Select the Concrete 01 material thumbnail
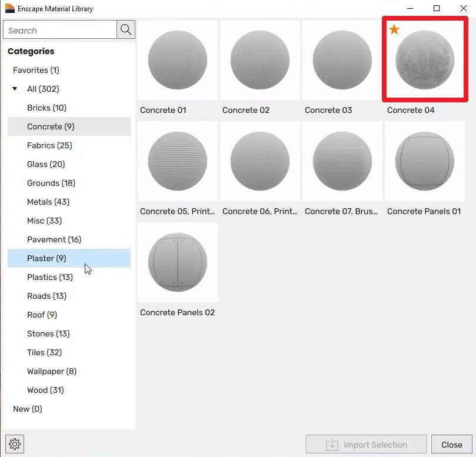Screen dimensions: 476x457 (x=178, y=60)
